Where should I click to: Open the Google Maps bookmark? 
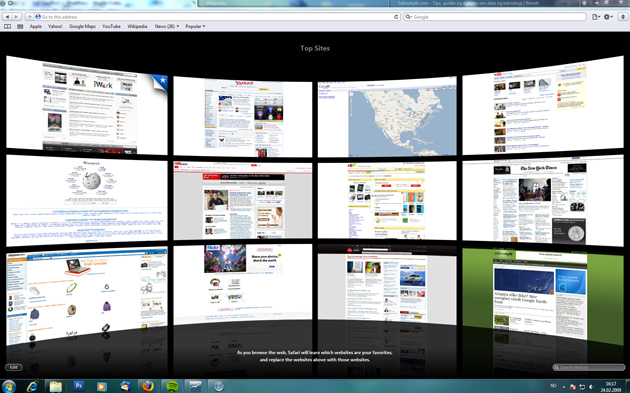(x=82, y=26)
